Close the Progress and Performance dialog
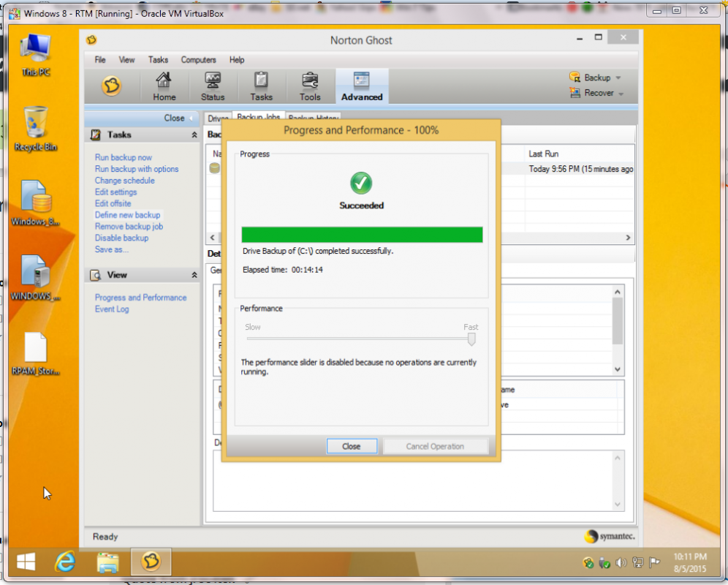This screenshot has height=585, width=728. tap(352, 447)
